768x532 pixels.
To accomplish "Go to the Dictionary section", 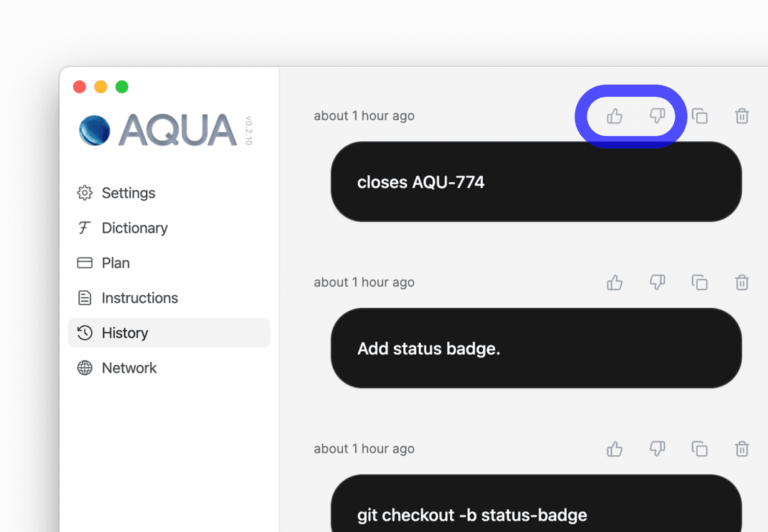I will [134, 228].
